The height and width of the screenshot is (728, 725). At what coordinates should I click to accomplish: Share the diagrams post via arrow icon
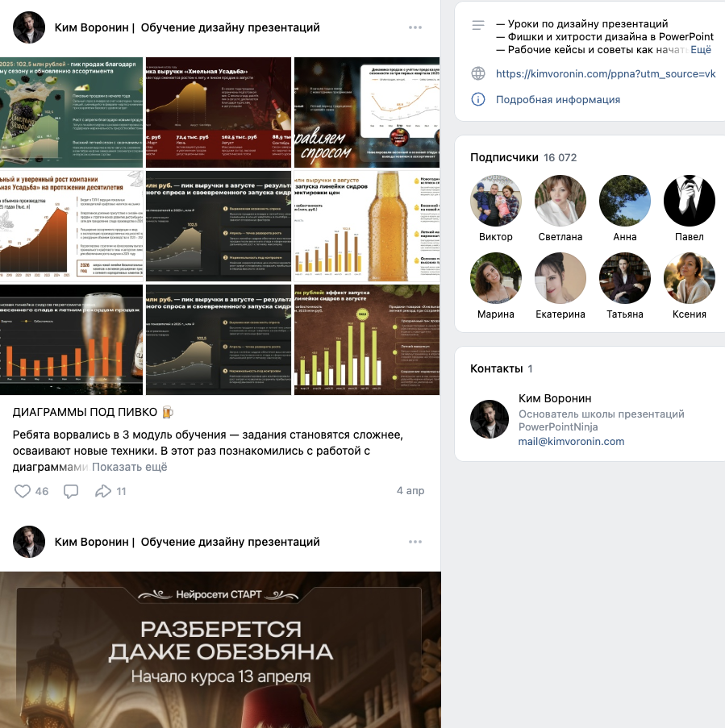pyautogui.click(x=103, y=491)
